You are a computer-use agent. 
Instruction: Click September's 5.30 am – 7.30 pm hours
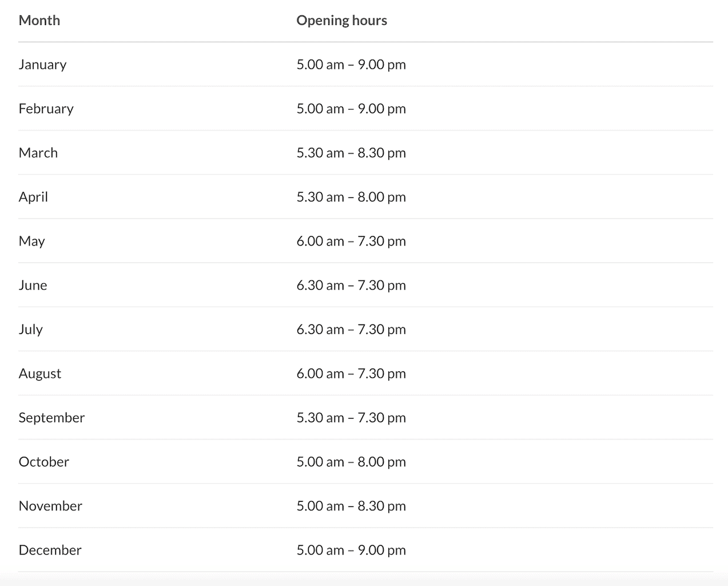[351, 418]
